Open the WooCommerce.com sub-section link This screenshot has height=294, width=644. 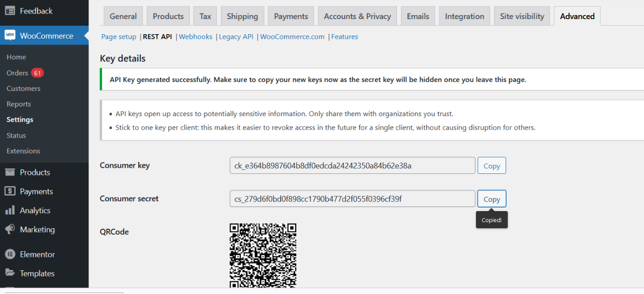pos(292,37)
